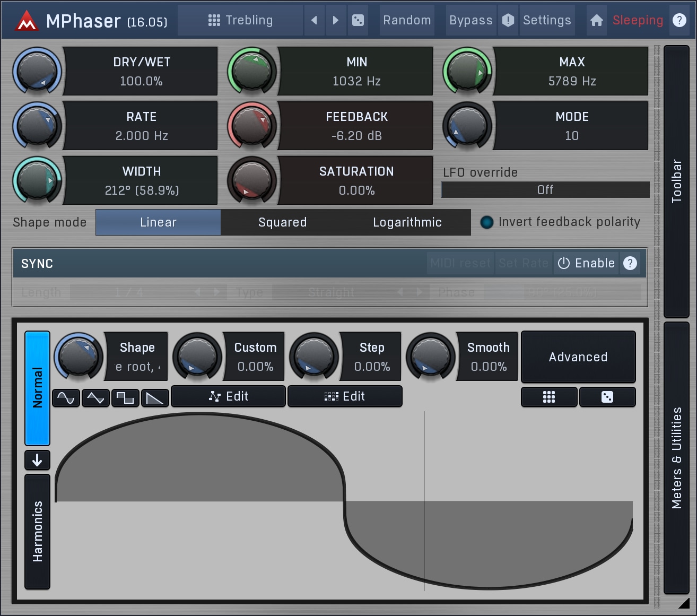Click the FEEDBACK knob
697x616 pixels.
(x=252, y=126)
